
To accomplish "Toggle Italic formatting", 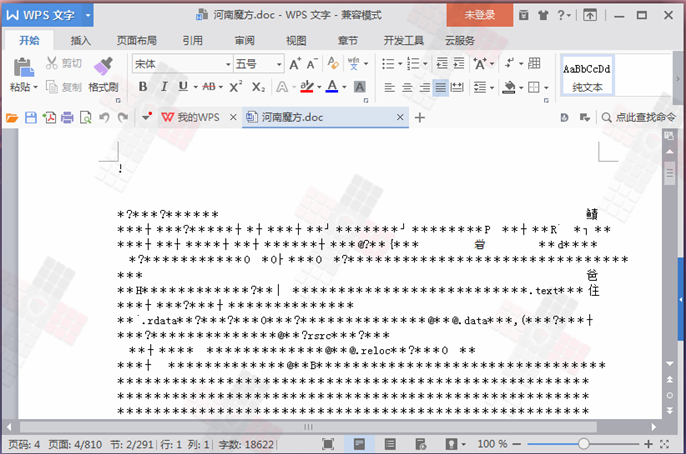I will coord(164,87).
